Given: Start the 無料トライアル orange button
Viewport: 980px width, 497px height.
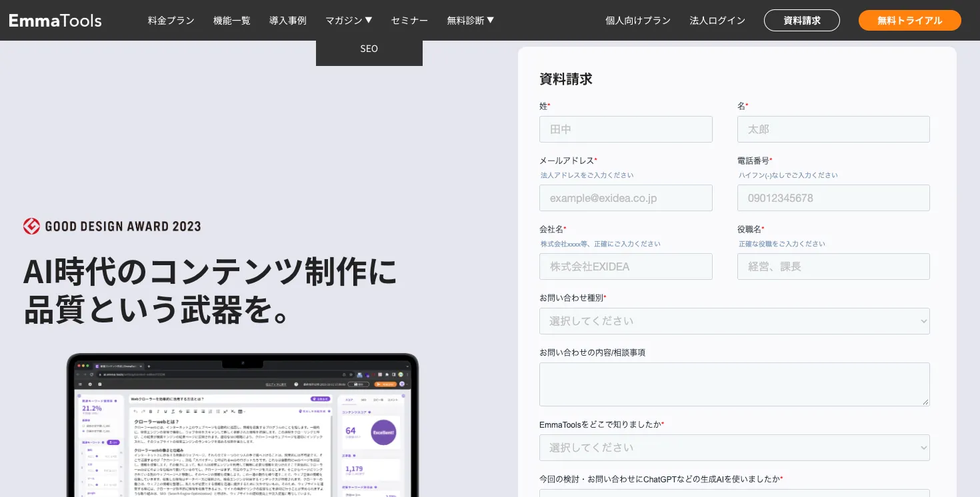Looking at the screenshot, I should pos(910,21).
